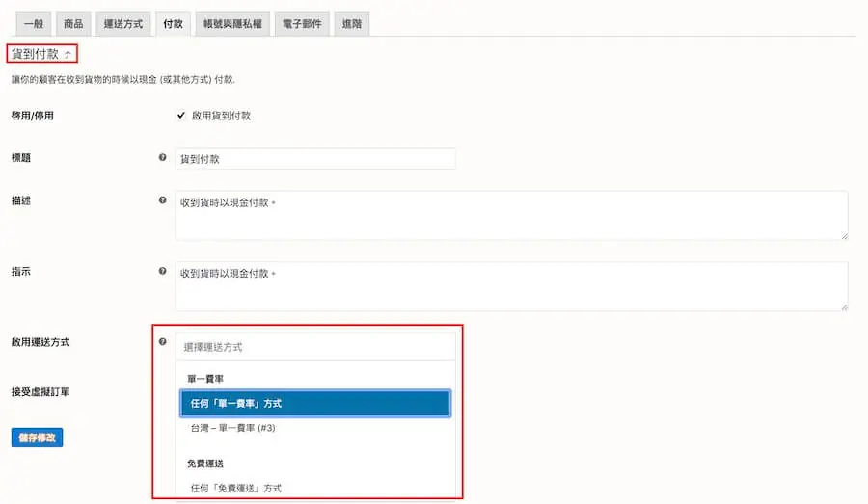Show help tooltip for 描述 field
This screenshot has height=504, width=868.
click(162, 199)
